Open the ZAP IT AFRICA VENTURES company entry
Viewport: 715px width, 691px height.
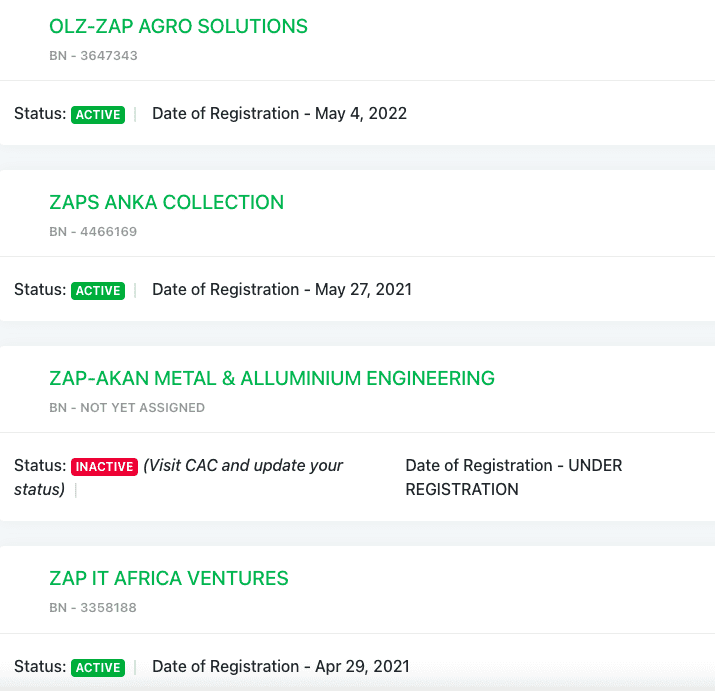(x=168, y=579)
